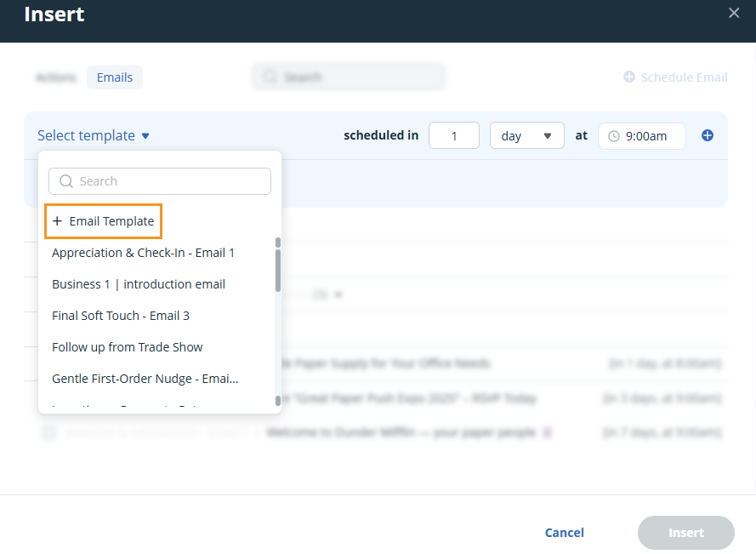Check the checkbox on the Welcome email row
The width and height of the screenshot is (756, 554).
(48, 431)
